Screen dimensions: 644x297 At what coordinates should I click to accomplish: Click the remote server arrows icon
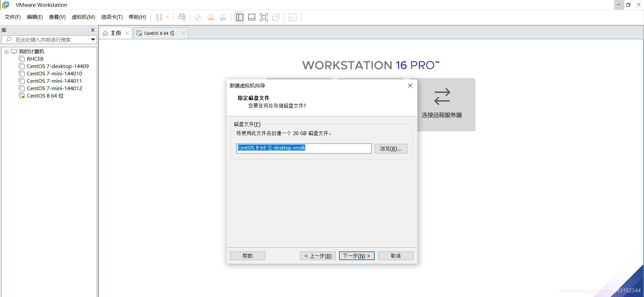tap(442, 97)
